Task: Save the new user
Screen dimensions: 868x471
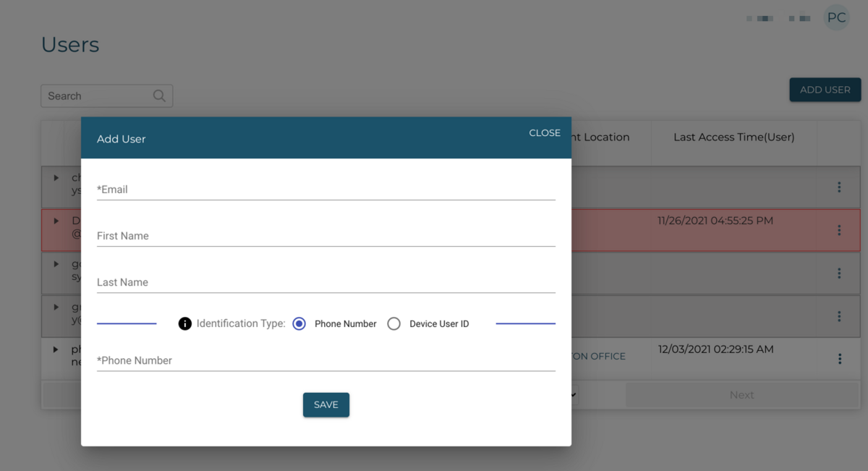Action: 326,405
